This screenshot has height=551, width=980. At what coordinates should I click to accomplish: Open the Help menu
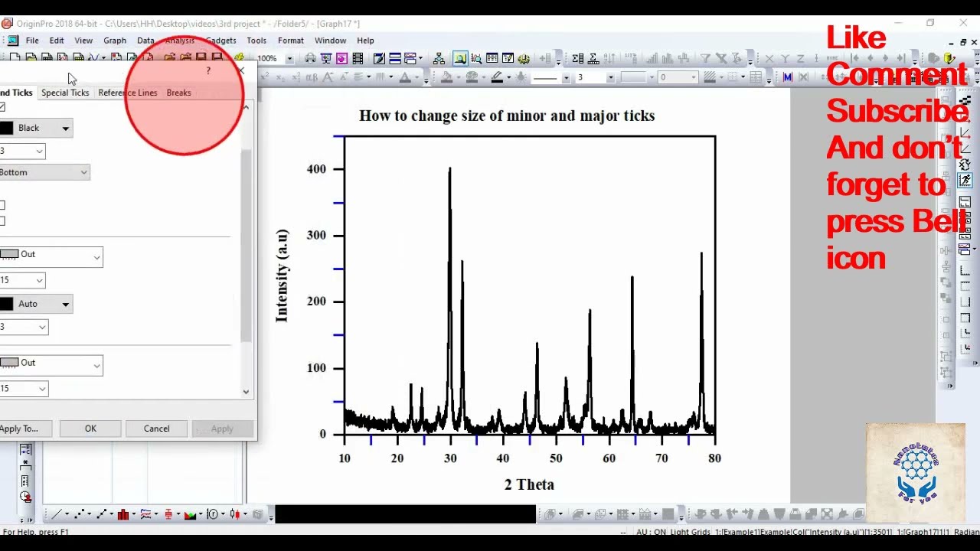point(365,41)
